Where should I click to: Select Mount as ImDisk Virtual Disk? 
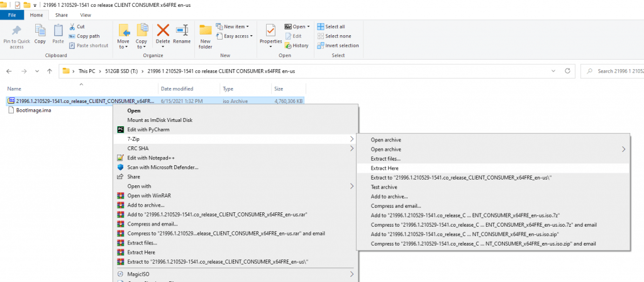tap(160, 120)
